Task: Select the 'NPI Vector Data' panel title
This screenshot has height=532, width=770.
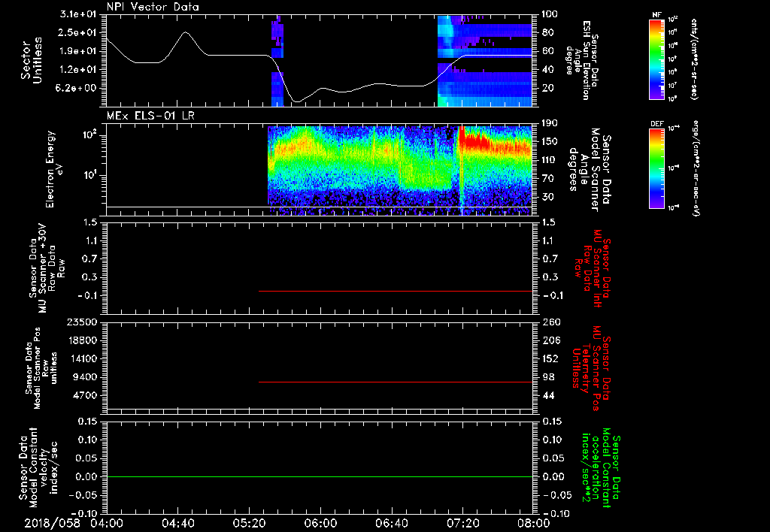Action: click(x=153, y=7)
